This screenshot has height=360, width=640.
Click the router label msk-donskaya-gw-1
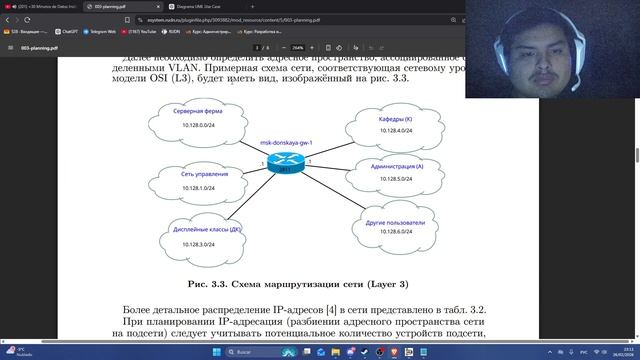286,143
